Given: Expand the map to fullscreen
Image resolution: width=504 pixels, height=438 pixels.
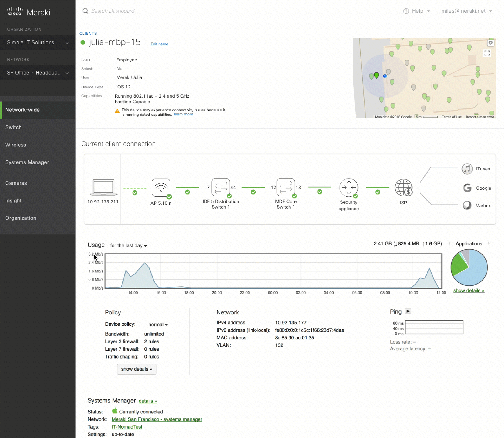Looking at the screenshot, I should 487,53.
